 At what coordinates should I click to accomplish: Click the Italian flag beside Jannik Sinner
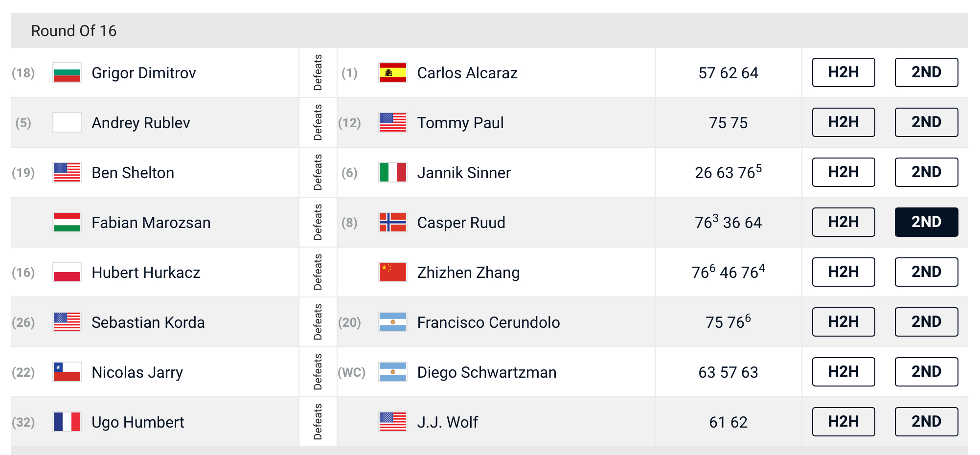(393, 173)
